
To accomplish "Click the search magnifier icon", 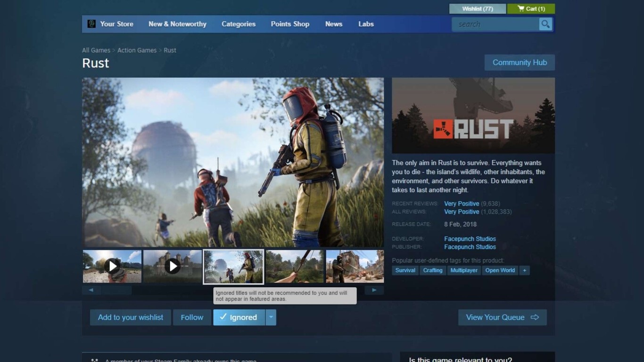I will [545, 24].
